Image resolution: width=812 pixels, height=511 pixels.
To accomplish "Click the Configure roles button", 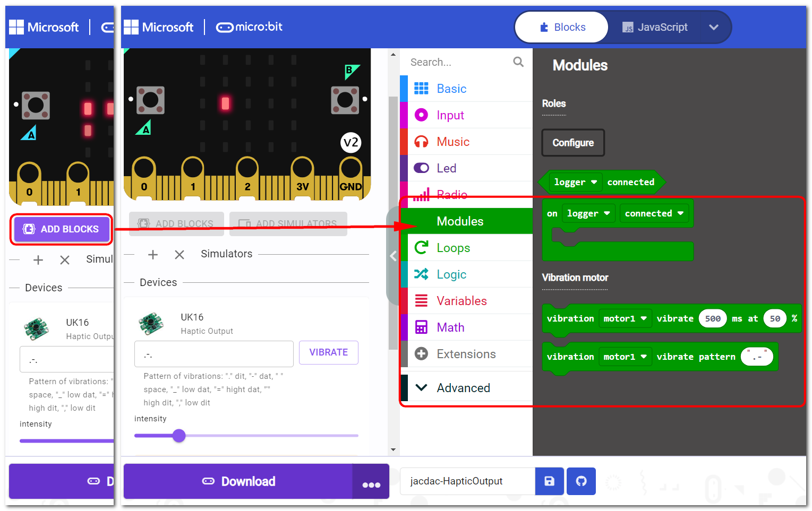I will tap(572, 143).
